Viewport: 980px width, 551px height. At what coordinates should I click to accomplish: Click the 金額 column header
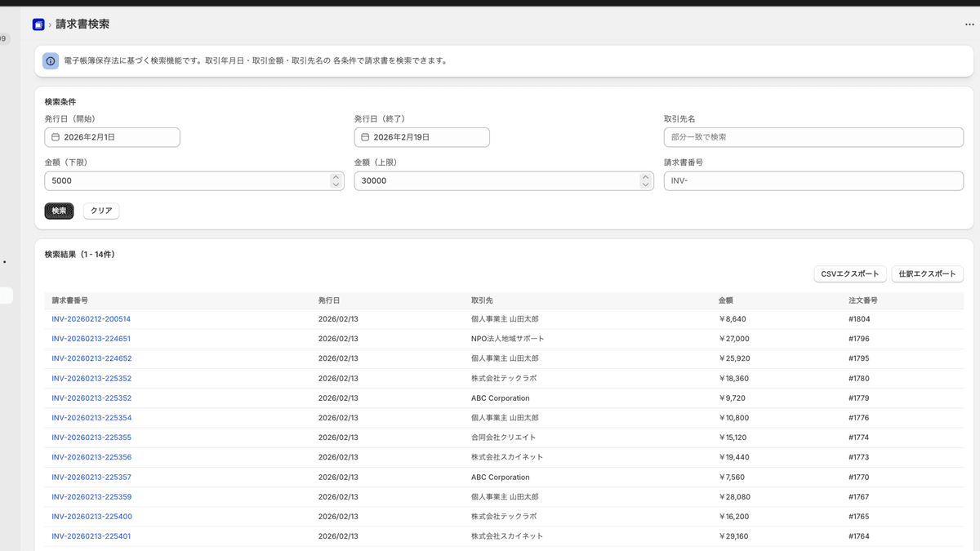point(726,300)
